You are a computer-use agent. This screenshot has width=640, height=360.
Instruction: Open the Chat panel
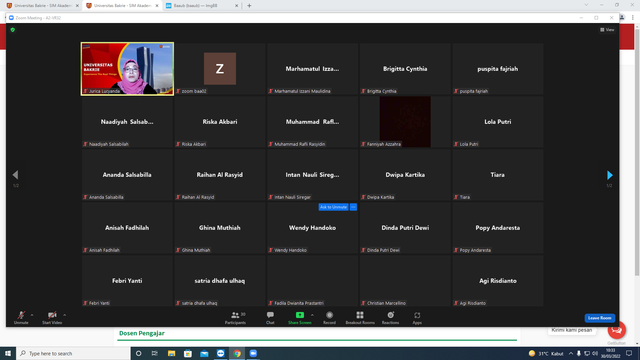pyautogui.click(x=270, y=318)
